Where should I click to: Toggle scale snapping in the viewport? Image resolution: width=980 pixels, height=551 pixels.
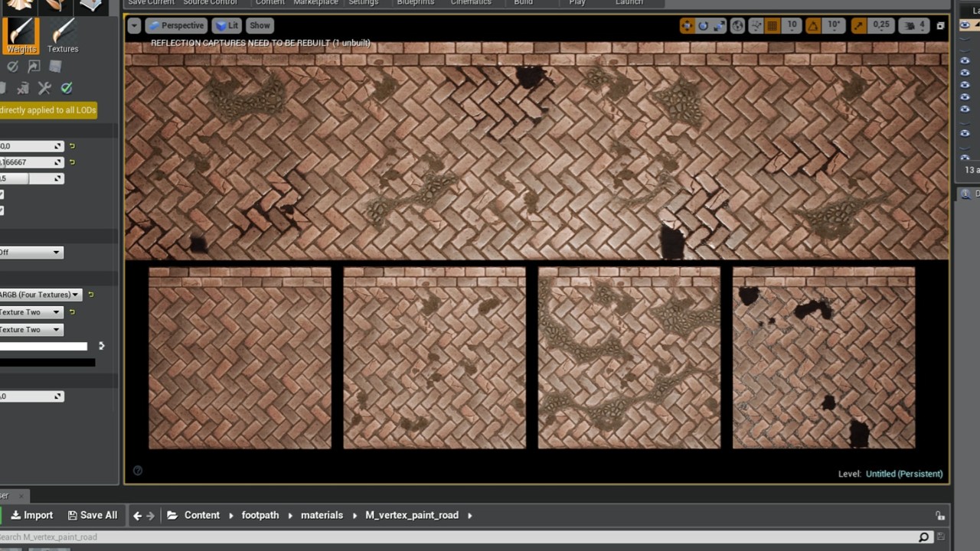[858, 26]
